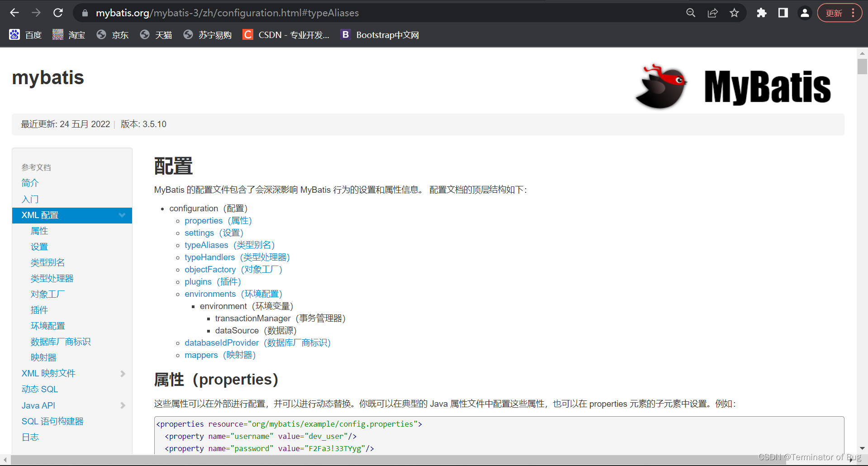Follow properties（属性）link

point(218,221)
